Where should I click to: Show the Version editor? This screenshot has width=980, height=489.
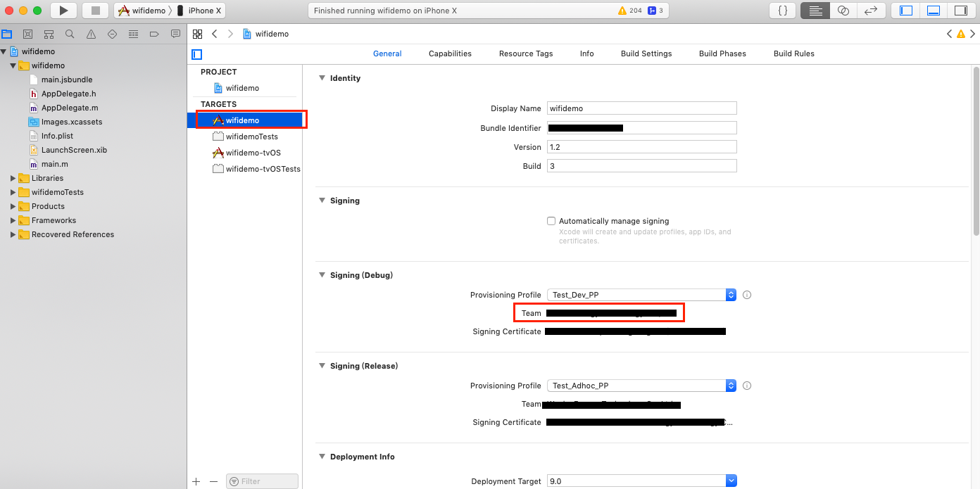click(871, 11)
